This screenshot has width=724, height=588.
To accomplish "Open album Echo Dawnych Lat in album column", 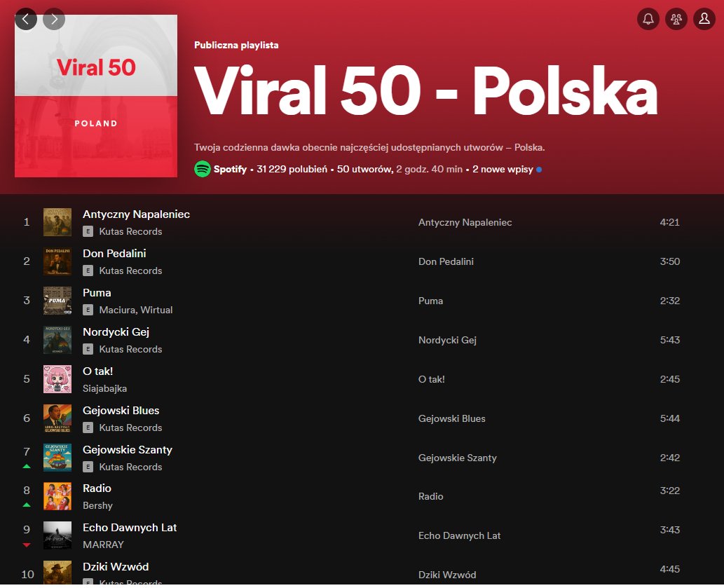I will click(x=460, y=536).
